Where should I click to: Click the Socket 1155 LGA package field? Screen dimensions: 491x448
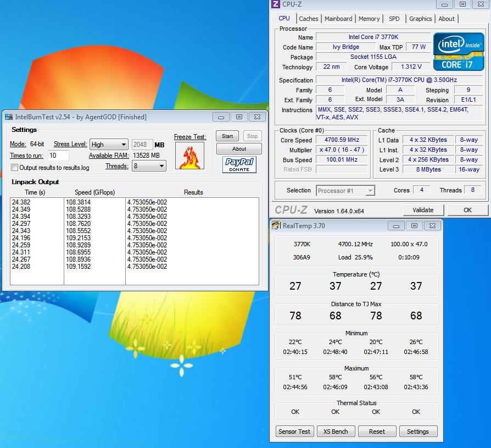click(x=373, y=57)
